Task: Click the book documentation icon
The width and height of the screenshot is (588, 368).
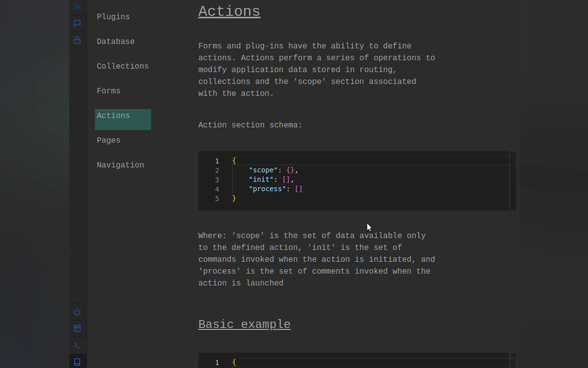Action: 77,362
